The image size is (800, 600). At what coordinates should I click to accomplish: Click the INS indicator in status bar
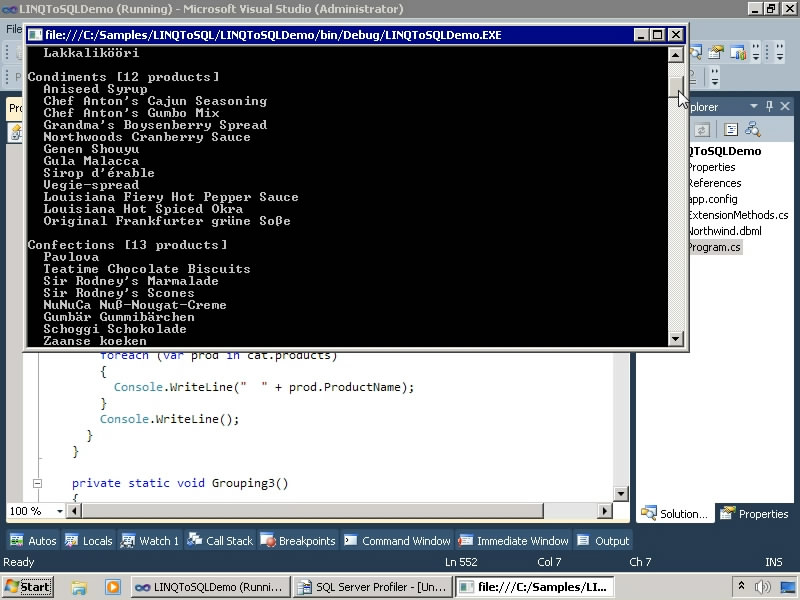click(x=773, y=562)
